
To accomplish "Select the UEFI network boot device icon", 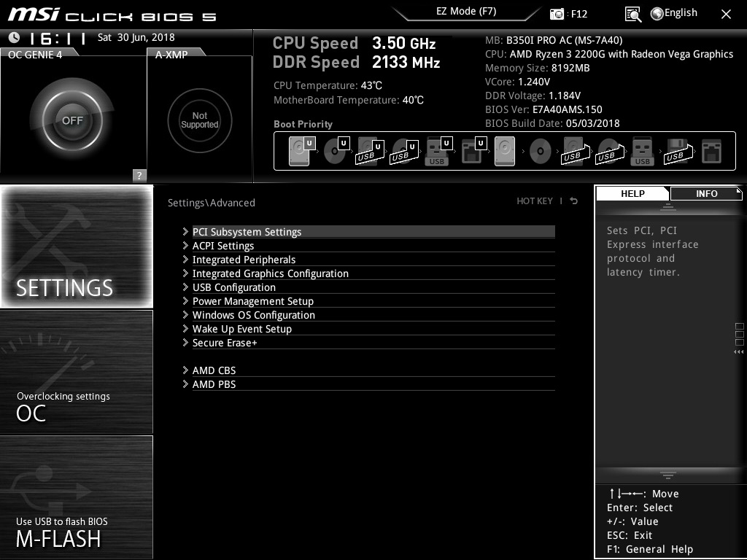I will [x=474, y=151].
